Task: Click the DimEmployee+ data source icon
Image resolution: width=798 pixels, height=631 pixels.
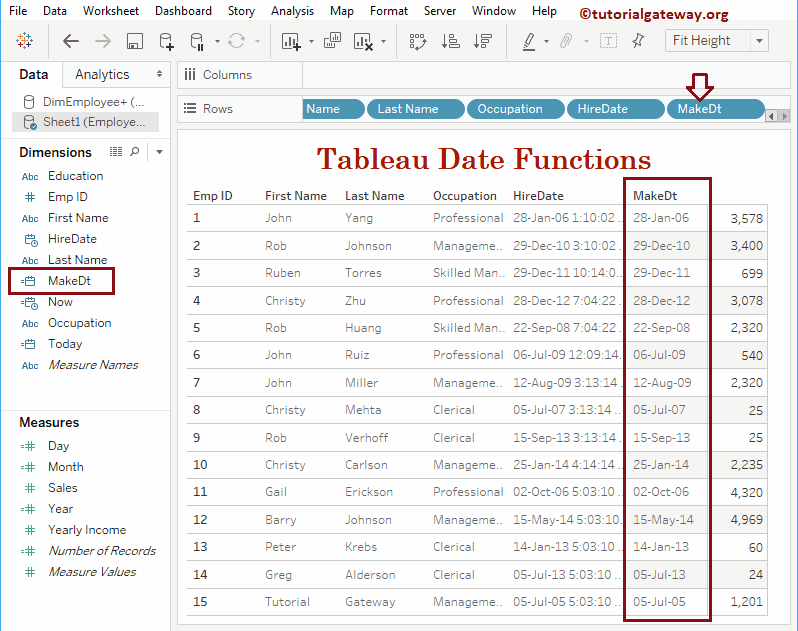Action: pos(29,102)
